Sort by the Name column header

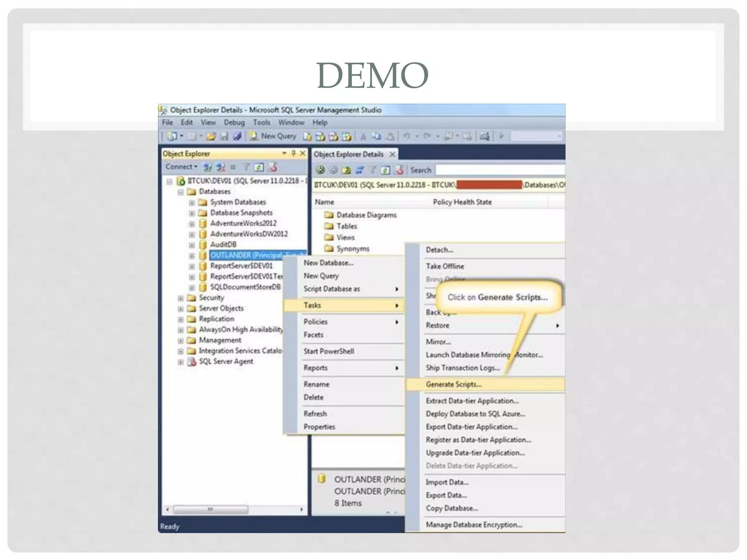tap(371, 202)
